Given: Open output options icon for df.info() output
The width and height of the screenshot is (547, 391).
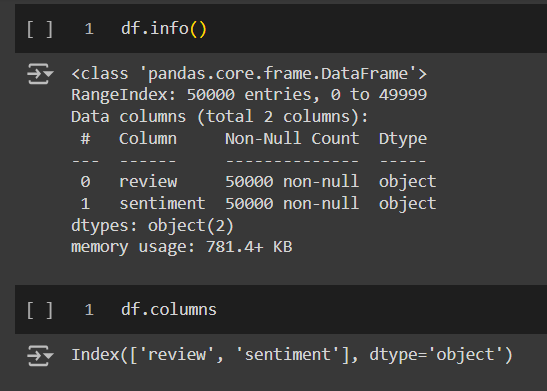Looking at the screenshot, I should (40, 74).
